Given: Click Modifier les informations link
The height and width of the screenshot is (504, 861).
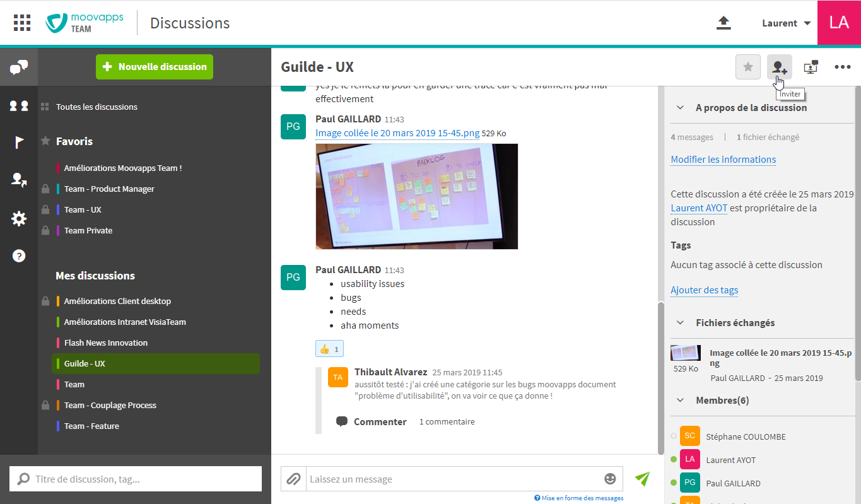Looking at the screenshot, I should pyautogui.click(x=723, y=160).
